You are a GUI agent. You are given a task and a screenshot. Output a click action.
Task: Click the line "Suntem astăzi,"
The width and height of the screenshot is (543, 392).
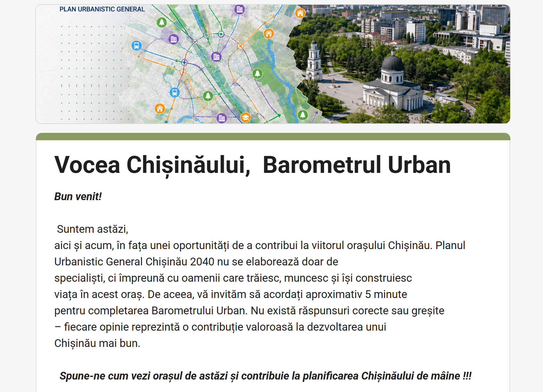click(x=92, y=229)
